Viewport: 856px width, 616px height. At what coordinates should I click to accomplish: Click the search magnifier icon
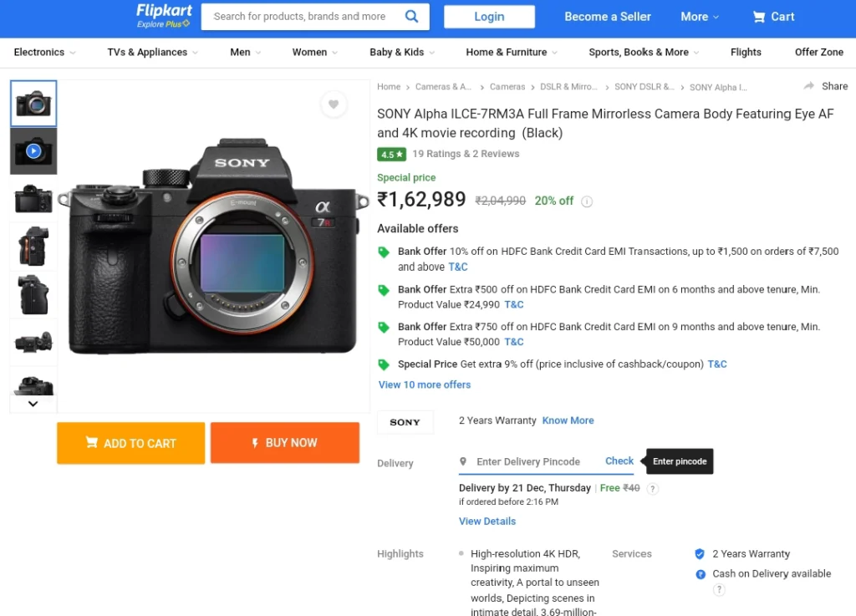click(x=411, y=17)
